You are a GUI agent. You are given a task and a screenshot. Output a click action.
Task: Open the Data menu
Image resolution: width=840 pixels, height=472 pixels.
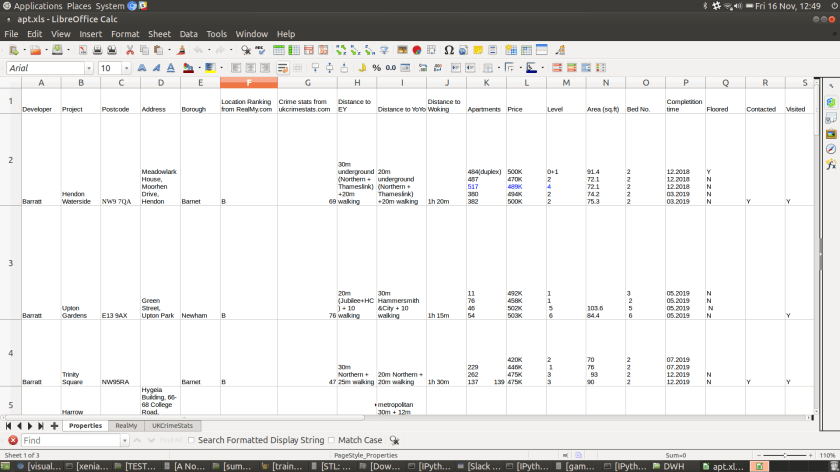coord(189,34)
